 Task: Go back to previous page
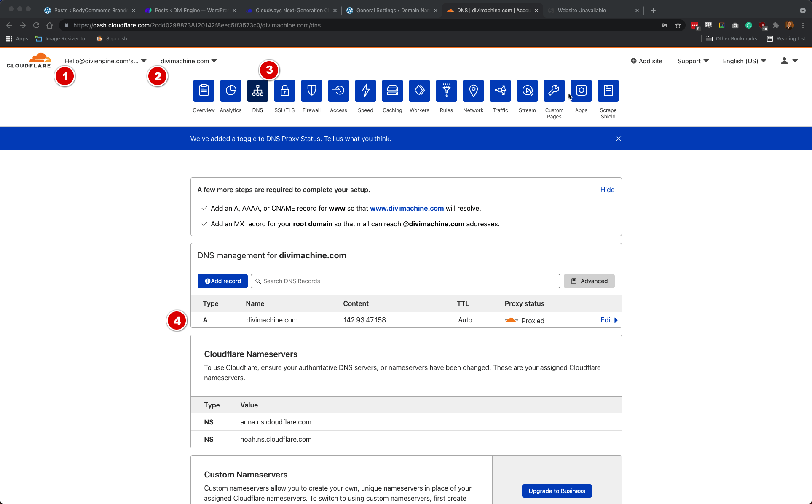tap(9, 25)
